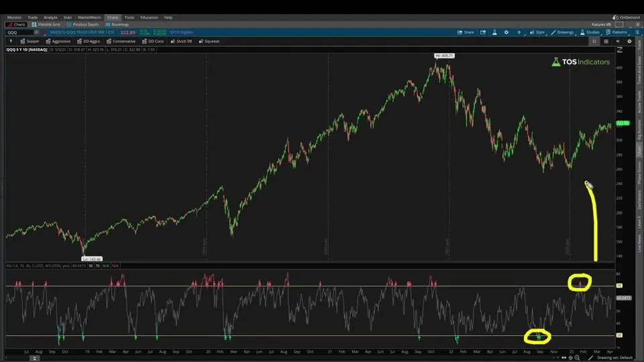Image resolution: width=644 pixels, height=362 pixels.
Task: Open the Bookmap sub-tab
Action: pos(117,25)
